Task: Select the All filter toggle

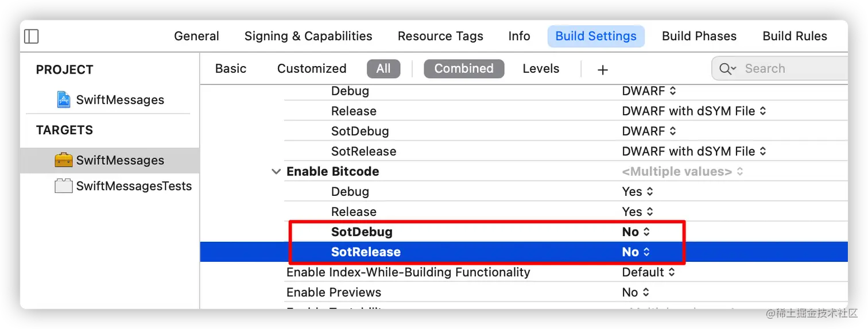Action: tap(383, 69)
